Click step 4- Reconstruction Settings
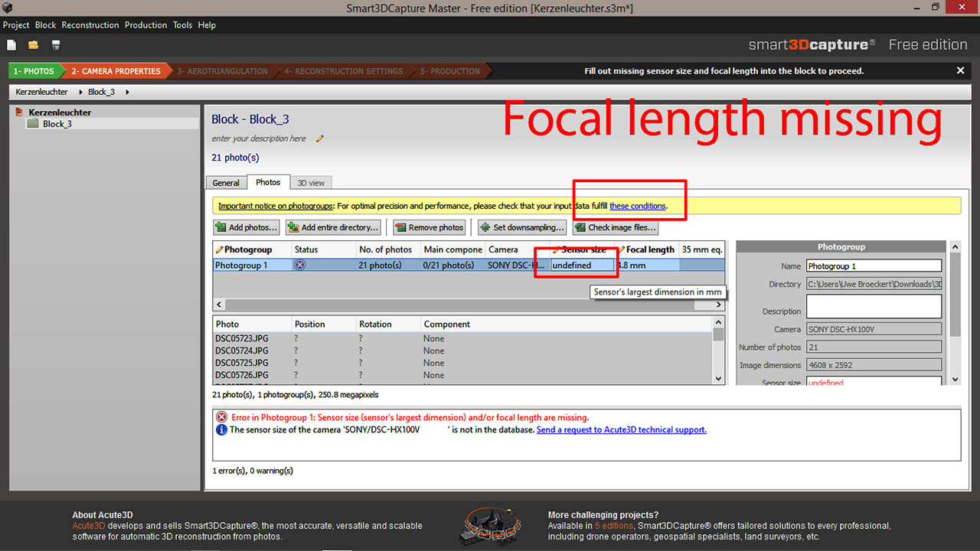Image resolution: width=980 pixels, height=551 pixels. (343, 71)
